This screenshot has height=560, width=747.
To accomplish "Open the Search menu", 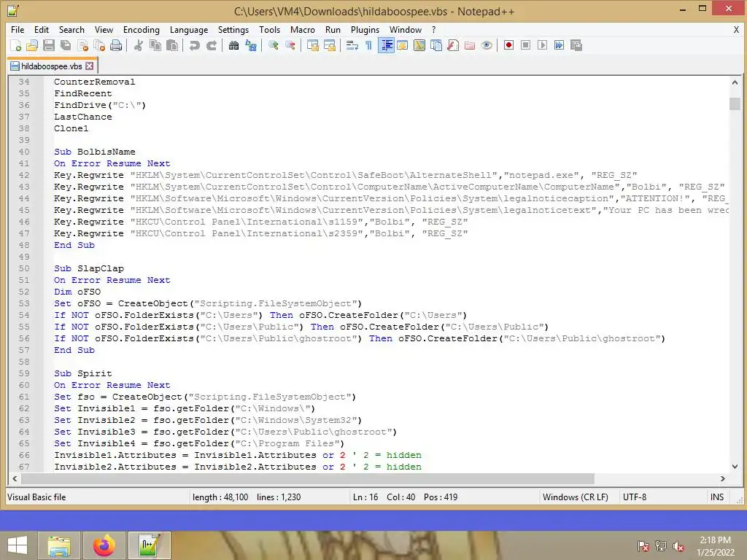I will point(71,29).
